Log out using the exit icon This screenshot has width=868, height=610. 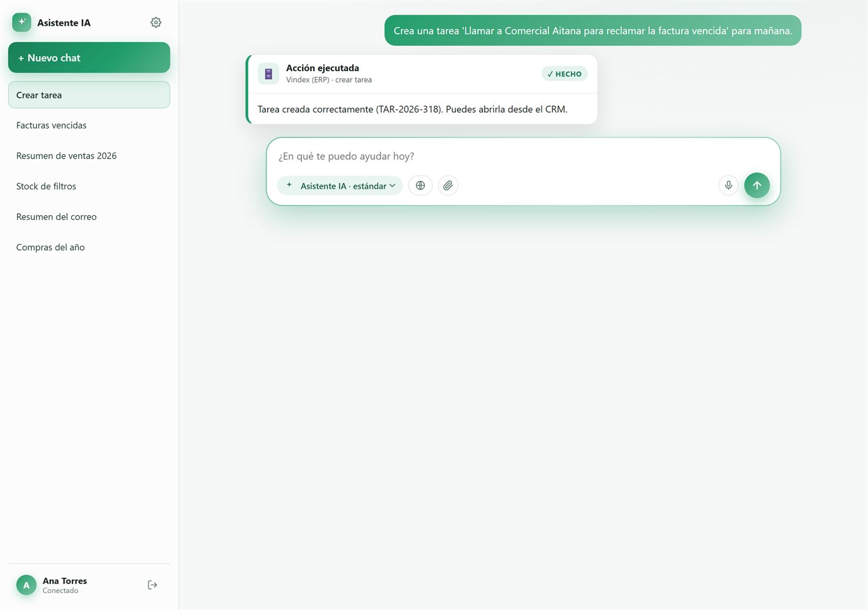(153, 585)
